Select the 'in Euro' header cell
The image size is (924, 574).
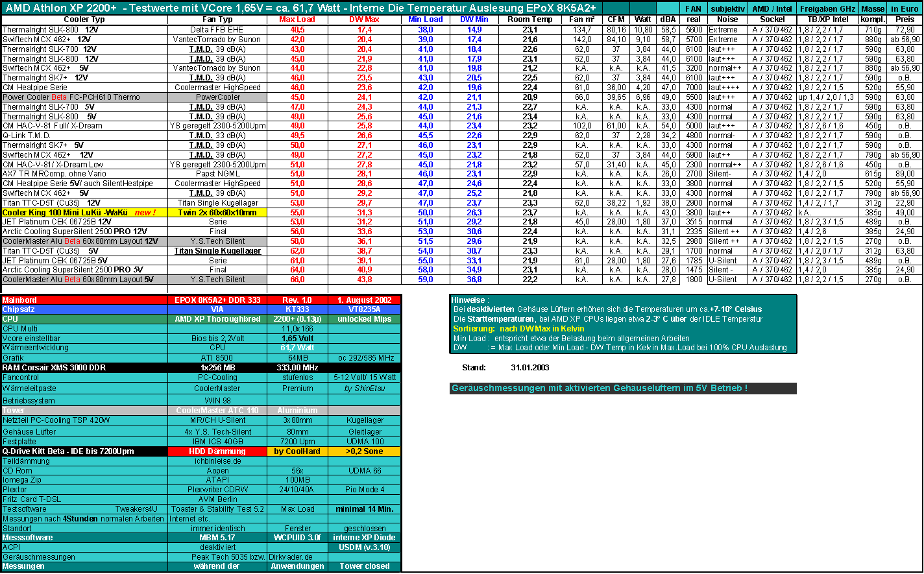tap(905, 9)
